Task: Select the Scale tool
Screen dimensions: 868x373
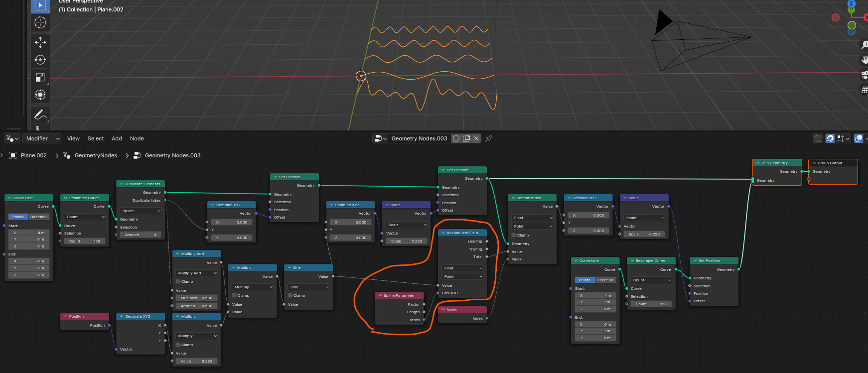Action: click(40, 77)
